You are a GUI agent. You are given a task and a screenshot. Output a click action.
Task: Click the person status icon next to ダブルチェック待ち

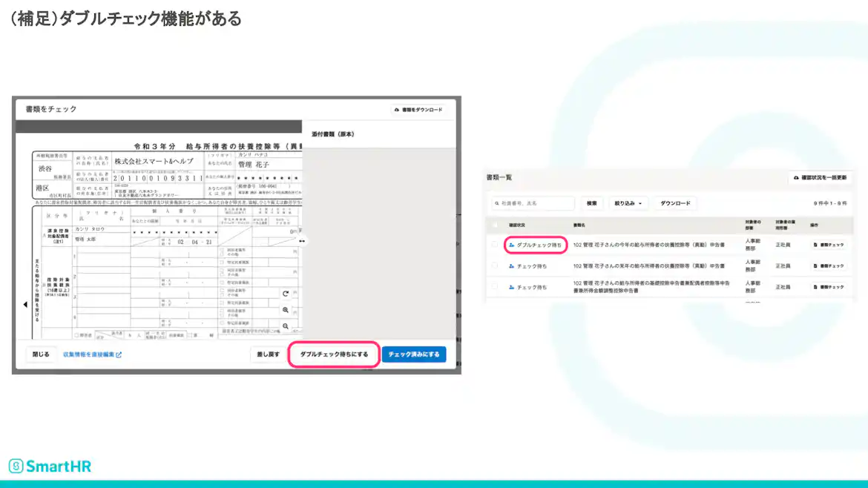(x=511, y=244)
